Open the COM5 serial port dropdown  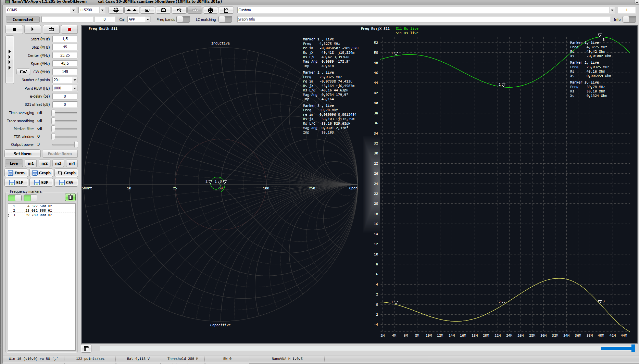coord(73,10)
